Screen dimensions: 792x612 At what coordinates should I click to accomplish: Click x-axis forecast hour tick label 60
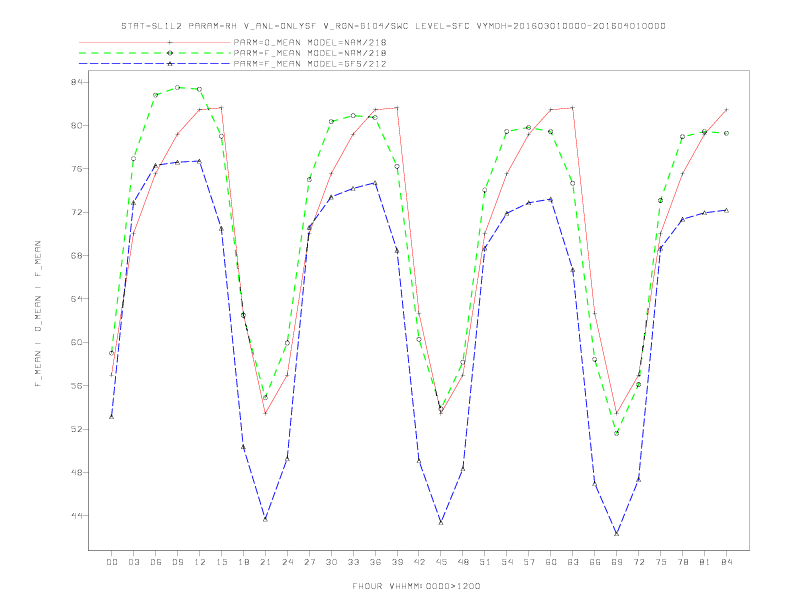[551, 562]
